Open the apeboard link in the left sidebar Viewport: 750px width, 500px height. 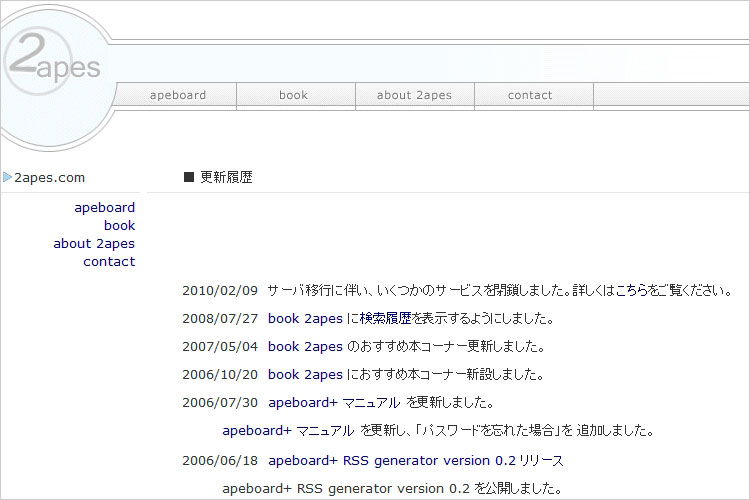coord(104,208)
